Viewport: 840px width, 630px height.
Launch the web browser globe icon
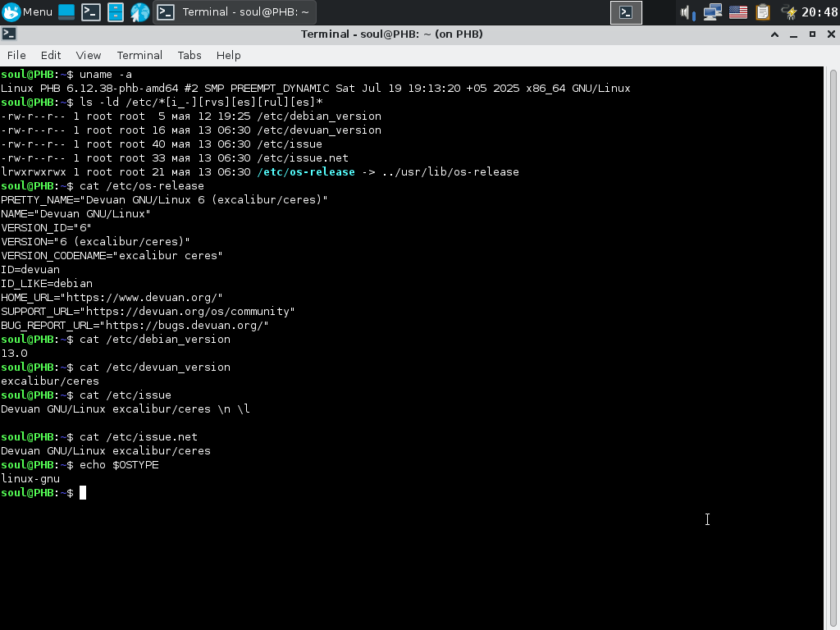139,11
